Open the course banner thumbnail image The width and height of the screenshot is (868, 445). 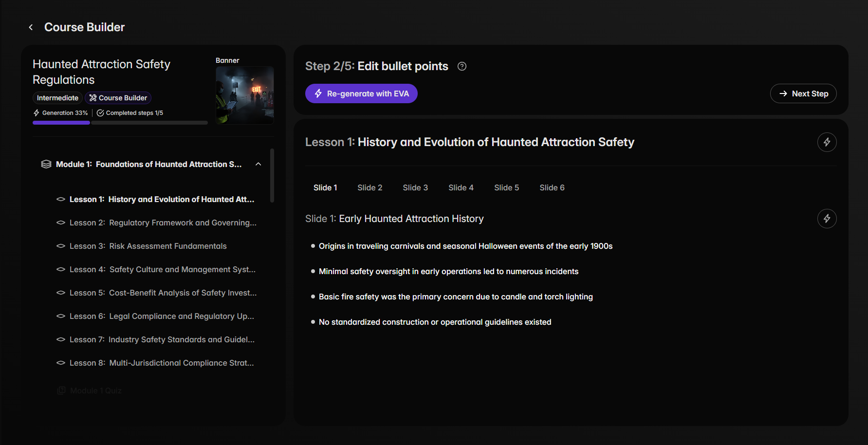[x=245, y=95]
